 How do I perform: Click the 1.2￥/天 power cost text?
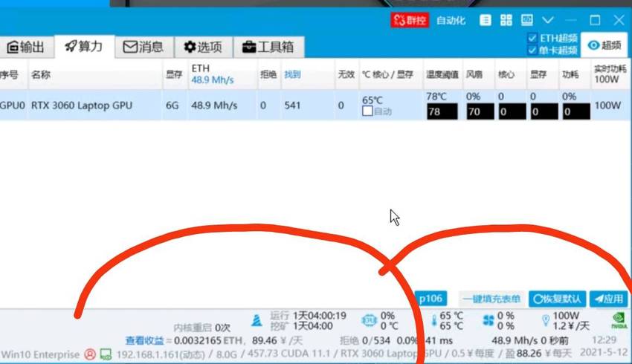[571, 326]
